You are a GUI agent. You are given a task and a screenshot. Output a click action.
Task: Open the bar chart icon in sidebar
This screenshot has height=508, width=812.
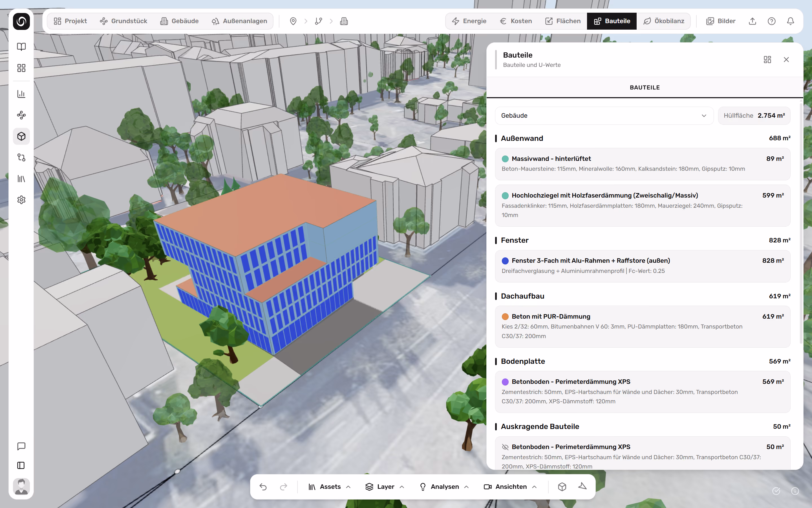[21, 94]
